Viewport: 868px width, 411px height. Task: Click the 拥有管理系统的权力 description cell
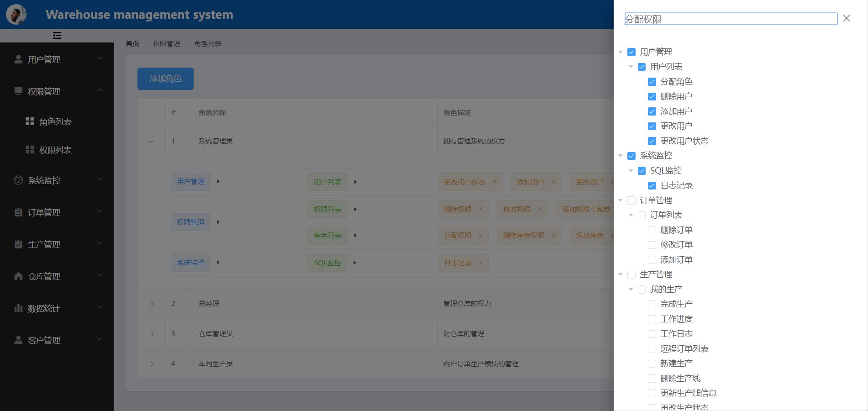[x=474, y=141]
